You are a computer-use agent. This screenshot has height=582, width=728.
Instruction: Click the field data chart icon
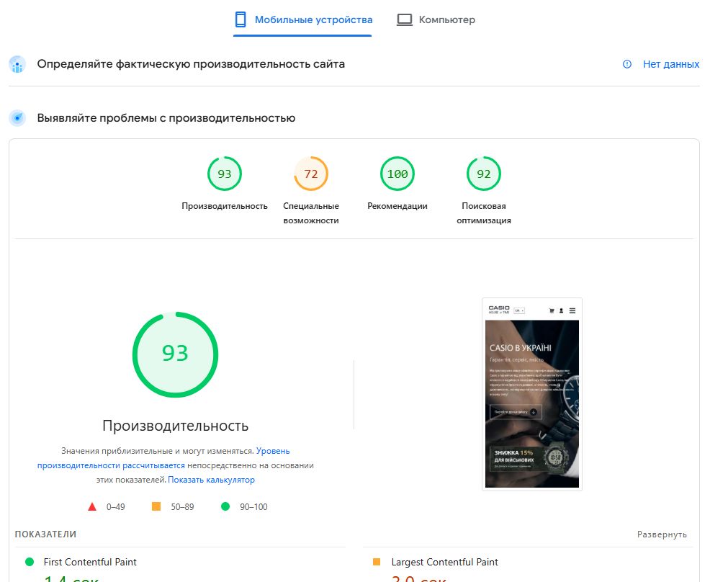coord(17,65)
